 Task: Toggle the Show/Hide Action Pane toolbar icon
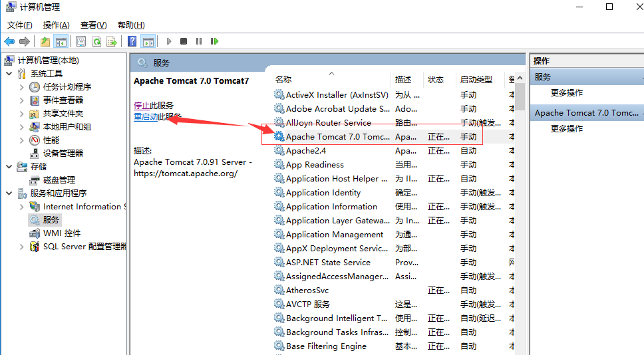click(x=148, y=41)
